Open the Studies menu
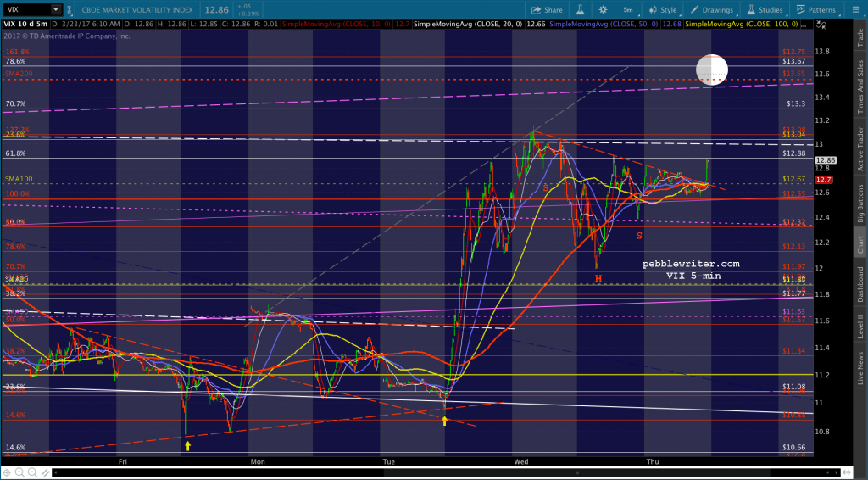The image size is (868, 480). (763, 10)
